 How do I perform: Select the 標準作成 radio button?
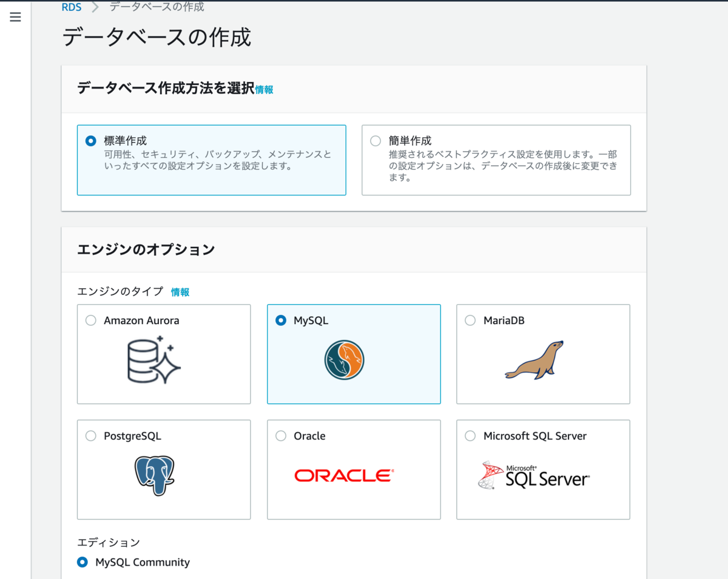[x=90, y=141]
